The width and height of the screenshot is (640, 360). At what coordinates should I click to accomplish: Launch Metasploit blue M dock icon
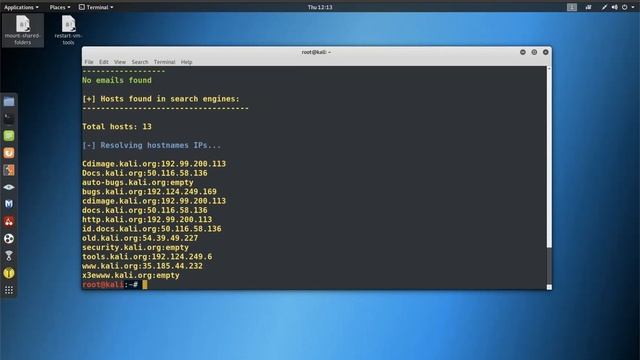(9, 204)
